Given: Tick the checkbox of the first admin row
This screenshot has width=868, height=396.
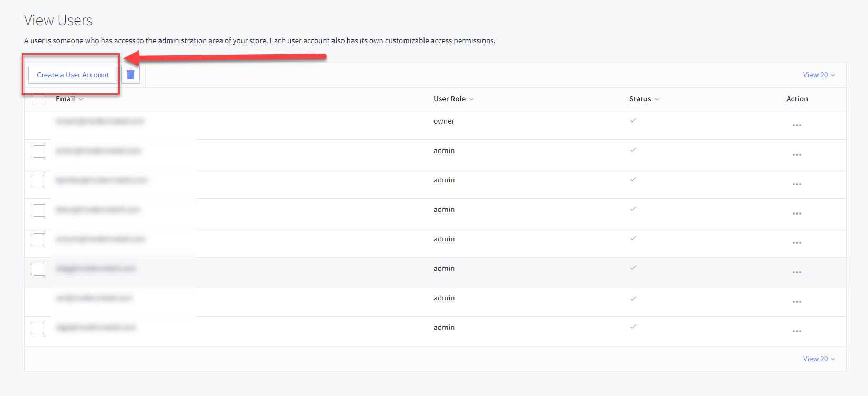Looking at the screenshot, I should click(x=39, y=151).
